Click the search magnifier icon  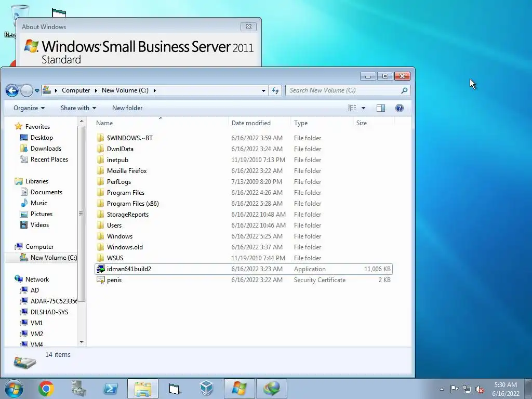(404, 90)
